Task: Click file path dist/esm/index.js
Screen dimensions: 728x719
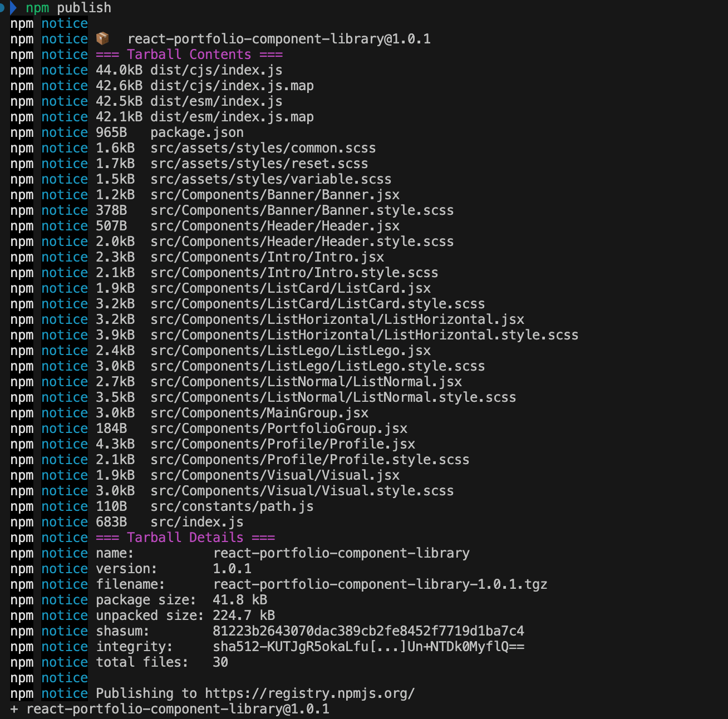Action: [217, 101]
